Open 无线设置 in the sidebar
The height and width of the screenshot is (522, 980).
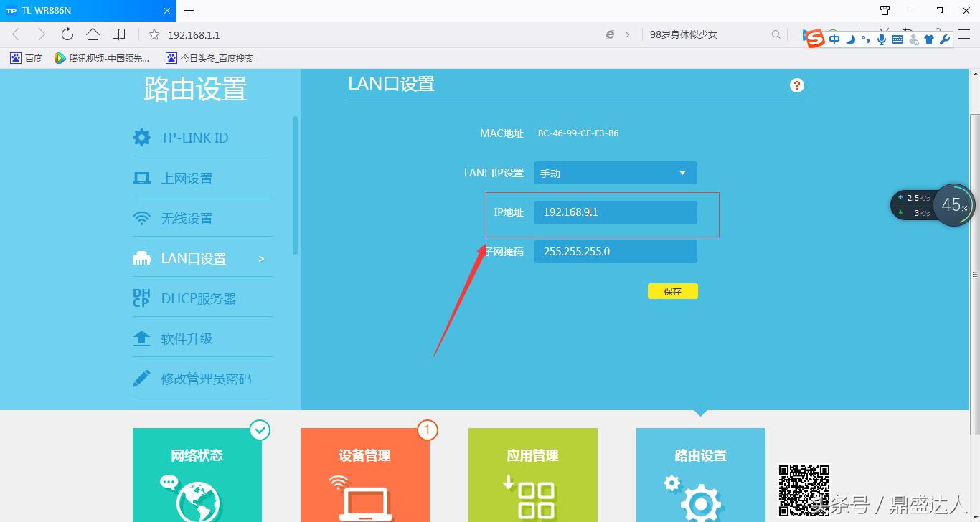coord(187,219)
